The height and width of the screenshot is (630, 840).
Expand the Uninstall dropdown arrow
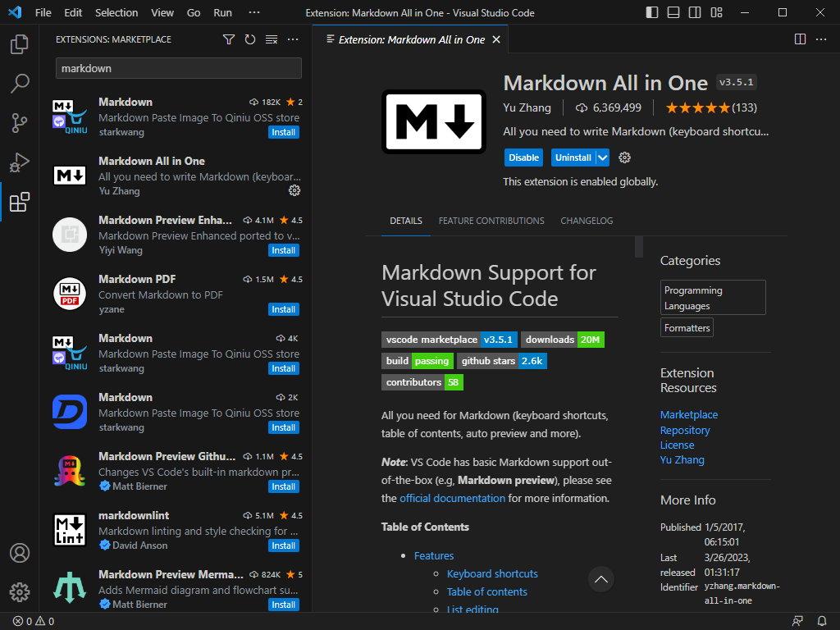click(x=603, y=157)
